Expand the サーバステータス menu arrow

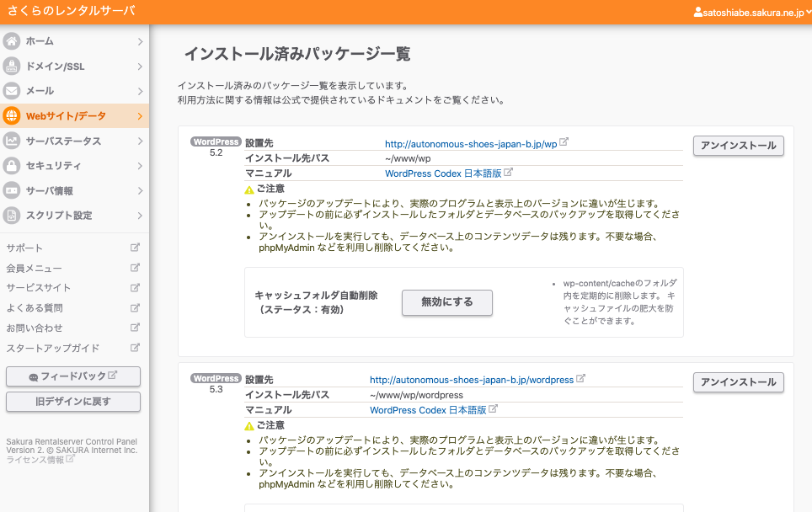pos(140,141)
